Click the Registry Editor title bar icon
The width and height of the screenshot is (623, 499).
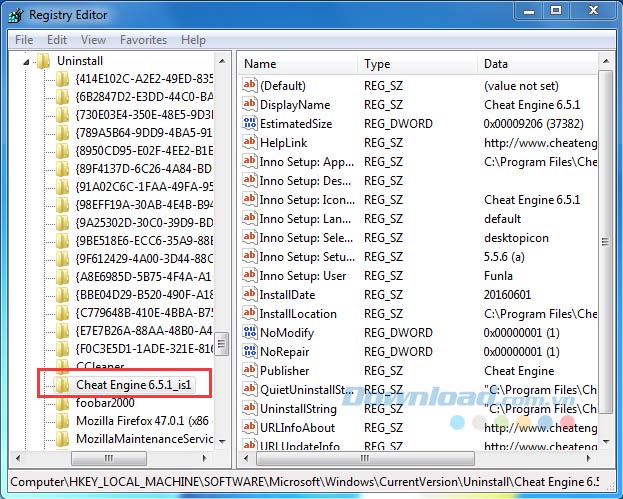pos(16,15)
